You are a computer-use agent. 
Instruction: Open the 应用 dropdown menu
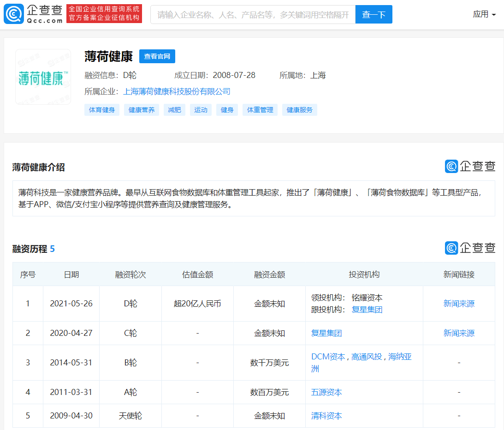[x=484, y=14]
